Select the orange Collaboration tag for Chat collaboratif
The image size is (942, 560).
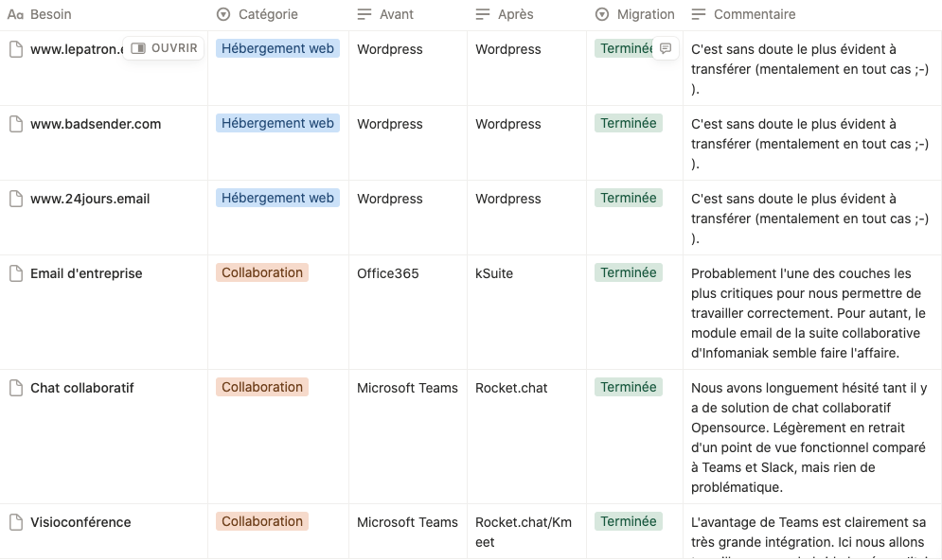262,387
